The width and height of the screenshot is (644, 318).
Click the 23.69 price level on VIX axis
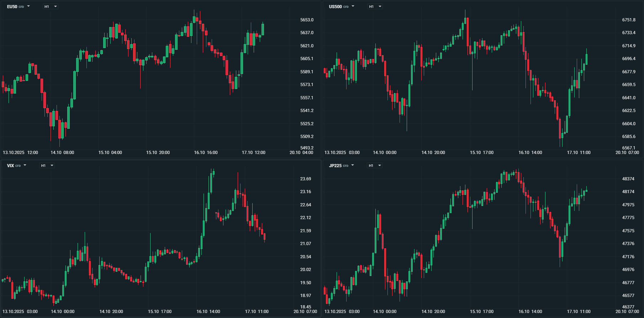[x=306, y=179]
